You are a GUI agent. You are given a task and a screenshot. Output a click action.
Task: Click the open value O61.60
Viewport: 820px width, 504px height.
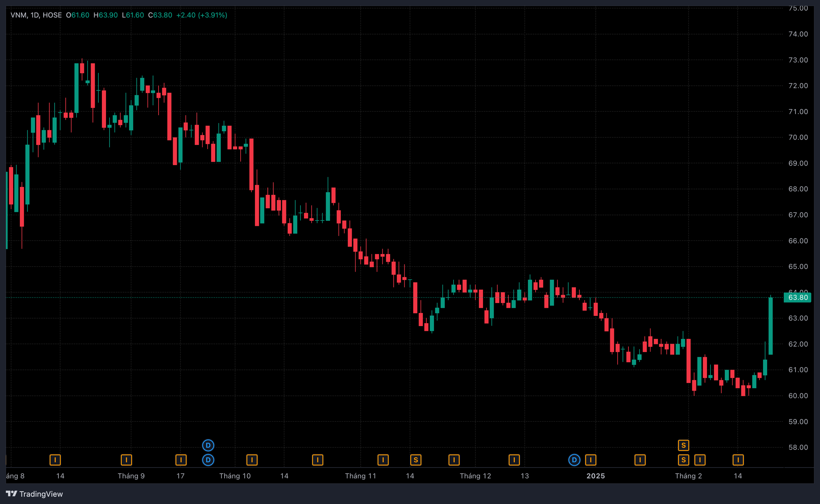(78, 15)
